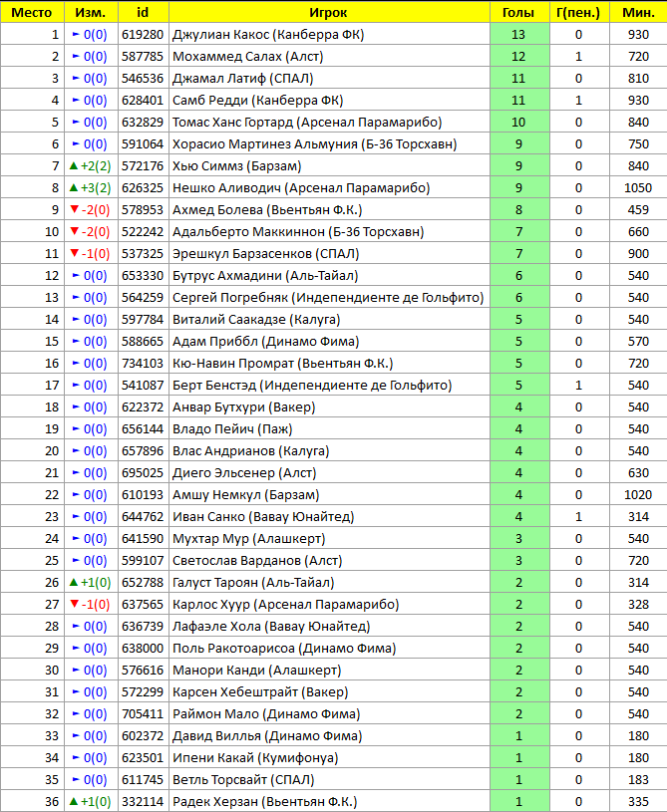
Task: Click the Игрок column header
Action: point(329,12)
